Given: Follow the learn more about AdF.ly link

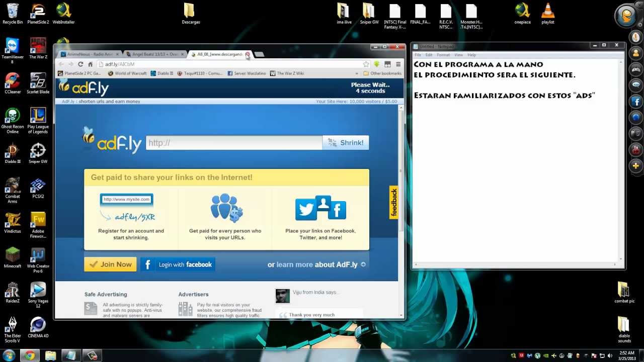Looking at the screenshot, I should coord(317,264).
